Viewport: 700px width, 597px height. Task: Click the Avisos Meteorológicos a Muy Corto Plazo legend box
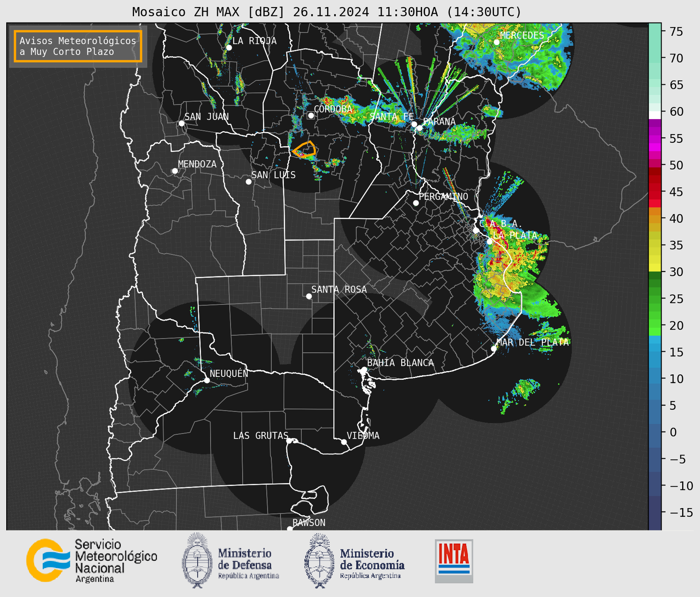(x=78, y=46)
